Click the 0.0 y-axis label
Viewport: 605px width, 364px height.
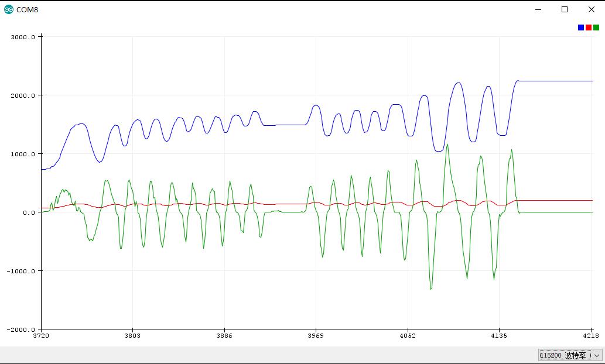28,212
